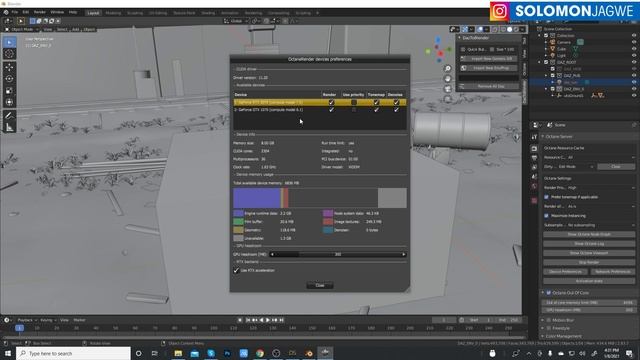Expand the Freestyle panel
The image size is (640, 360).
[x=543, y=328]
